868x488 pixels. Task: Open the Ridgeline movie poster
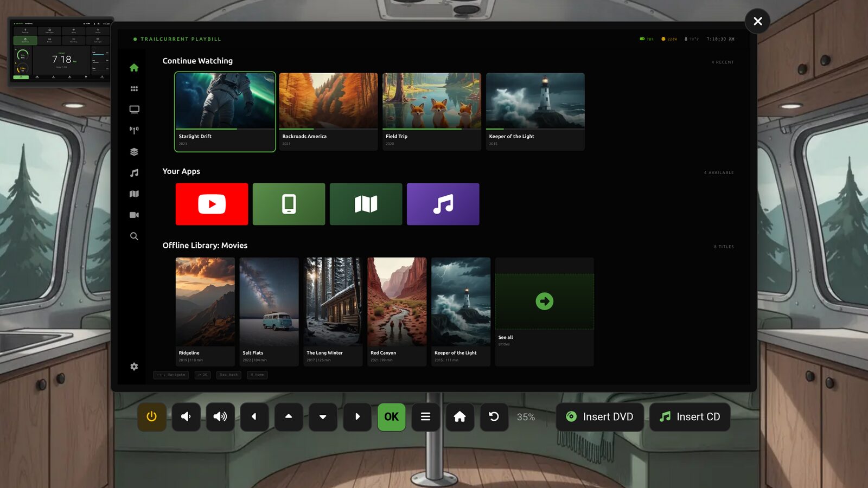pos(205,312)
